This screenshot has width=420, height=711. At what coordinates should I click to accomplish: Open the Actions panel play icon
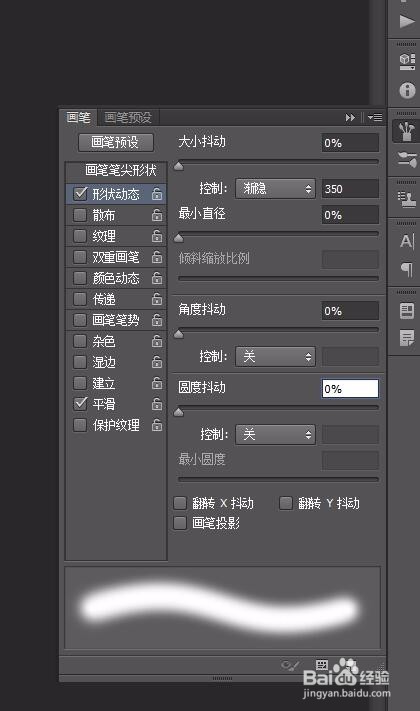tap(406, 21)
